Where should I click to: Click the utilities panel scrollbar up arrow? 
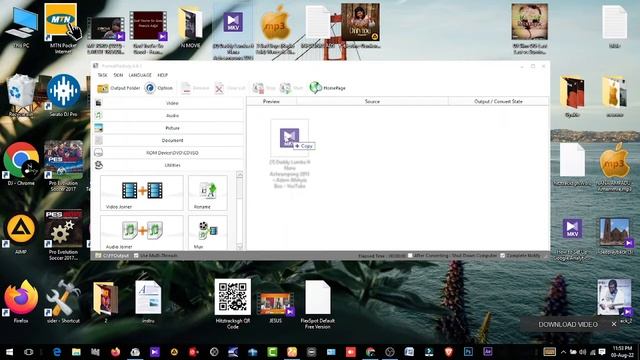coord(240,175)
